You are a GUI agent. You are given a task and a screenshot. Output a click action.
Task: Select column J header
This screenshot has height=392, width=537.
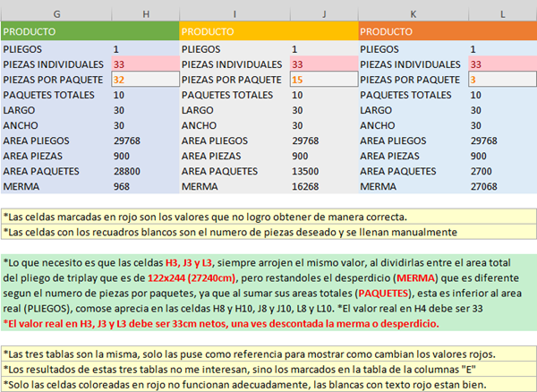click(324, 14)
